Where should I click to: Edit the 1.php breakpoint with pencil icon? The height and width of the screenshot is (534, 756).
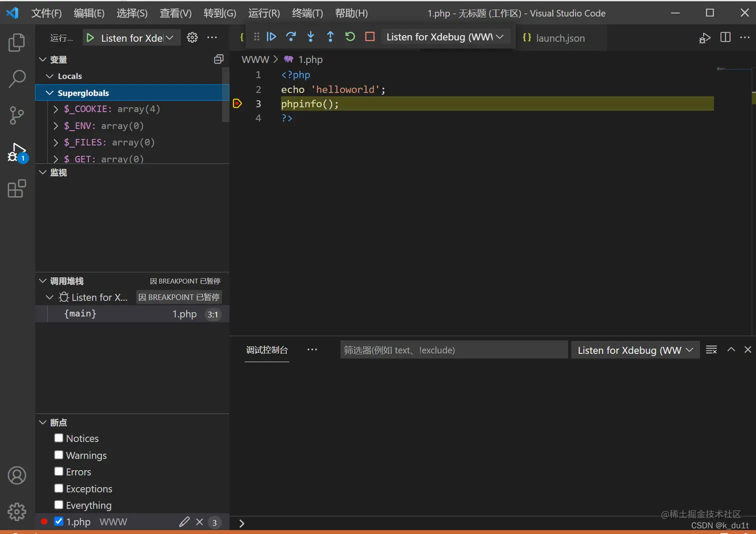184,522
